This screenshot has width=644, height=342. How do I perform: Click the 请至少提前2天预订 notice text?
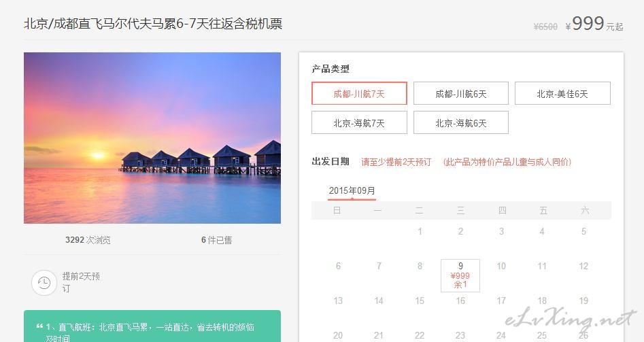coord(396,162)
